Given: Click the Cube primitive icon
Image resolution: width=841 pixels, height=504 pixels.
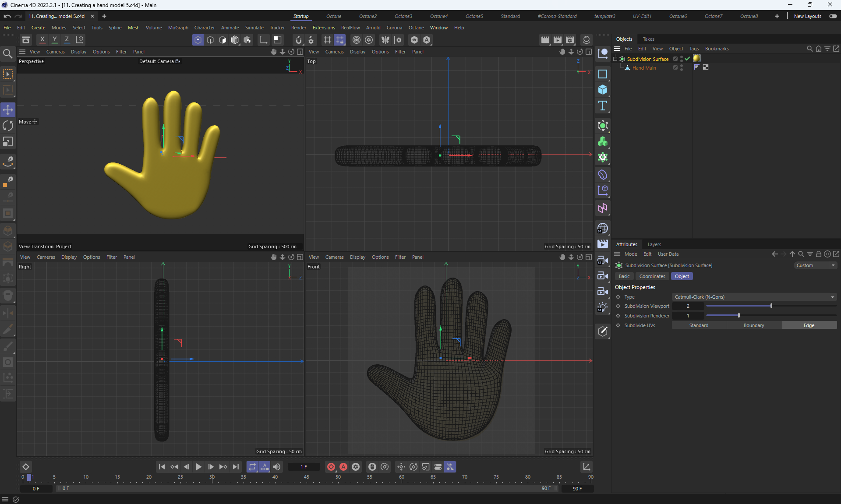Looking at the screenshot, I should click(x=603, y=90).
